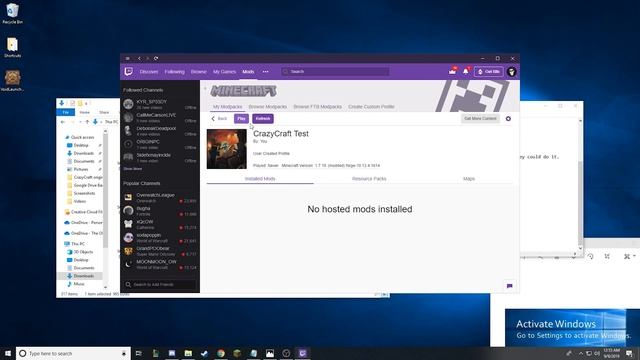Go Back from the modpack page
This screenshot has height=360, width=640.
tap(219, 118)
